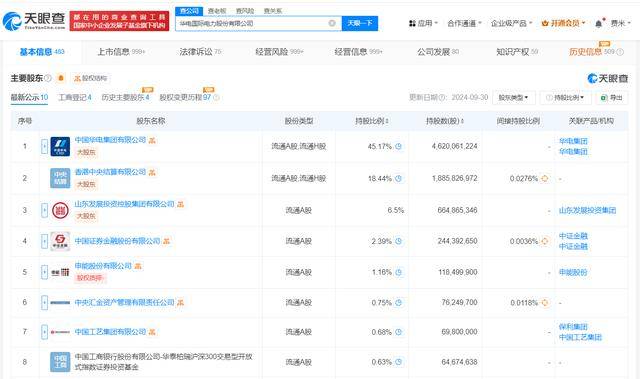Click the history icon beside 45.17%
640x379 pixels.
(x=398, y=146)
